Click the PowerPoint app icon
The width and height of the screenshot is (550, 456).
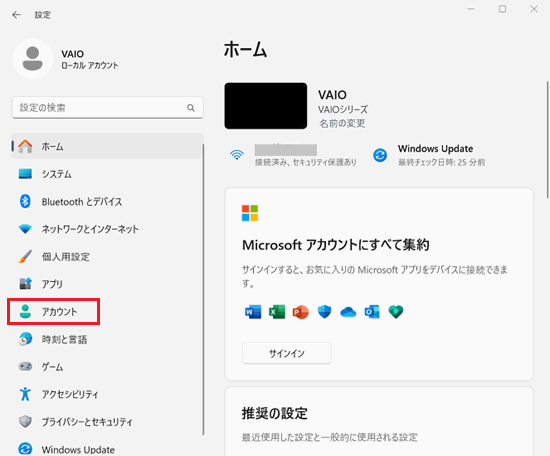coord(301,311)
